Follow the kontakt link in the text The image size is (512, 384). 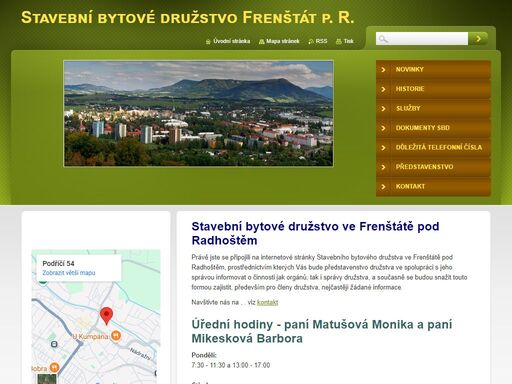(267, 302)
